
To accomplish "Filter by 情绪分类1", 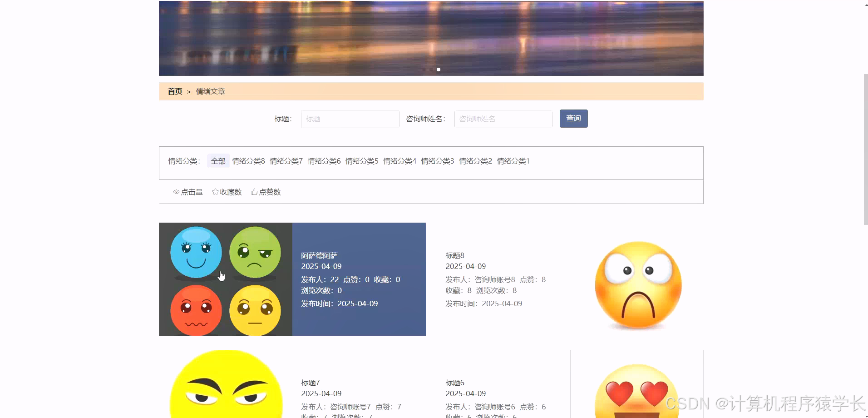I will pos(513,161).
